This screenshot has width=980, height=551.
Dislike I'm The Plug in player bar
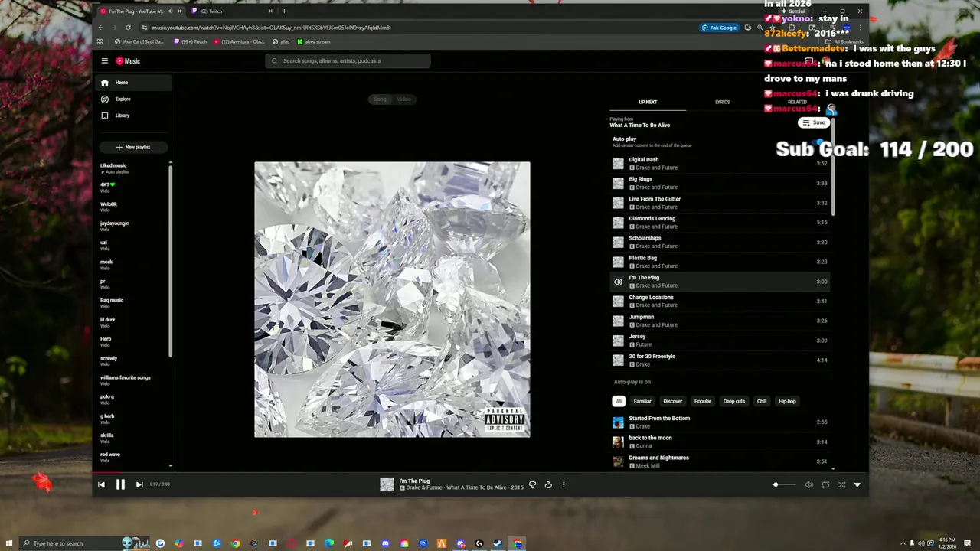533,484
